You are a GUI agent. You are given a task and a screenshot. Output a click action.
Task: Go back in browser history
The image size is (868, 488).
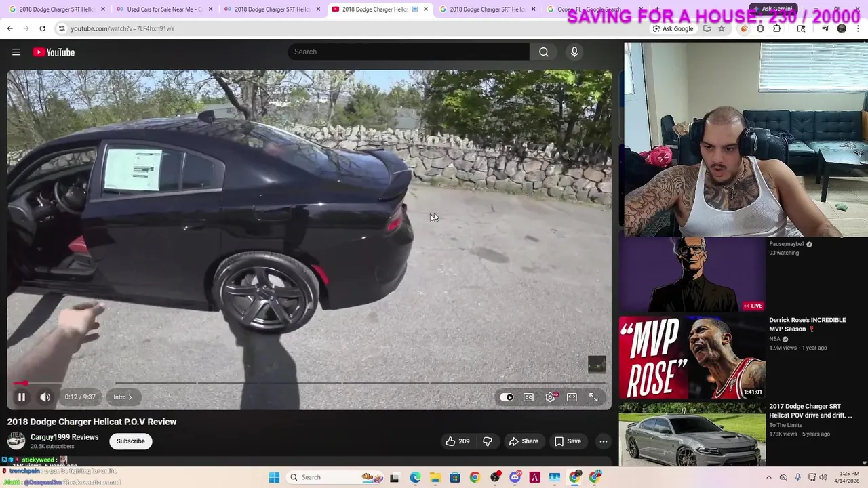click(9, 28)
